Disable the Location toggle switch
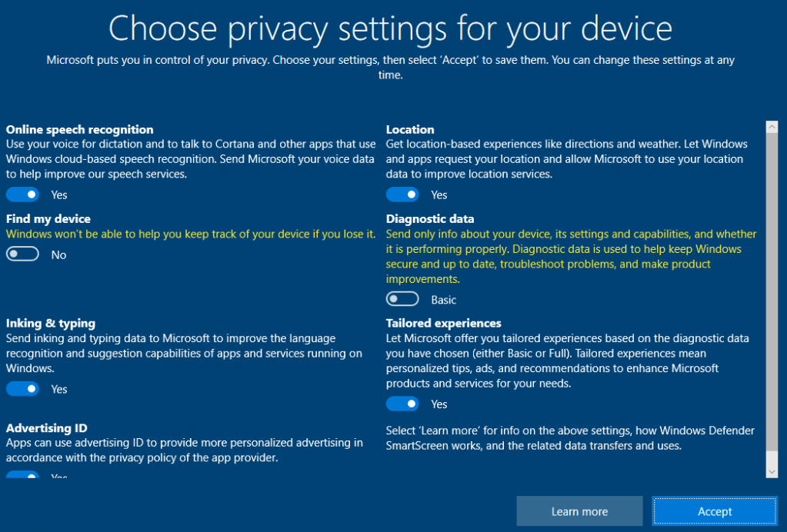 402,195
